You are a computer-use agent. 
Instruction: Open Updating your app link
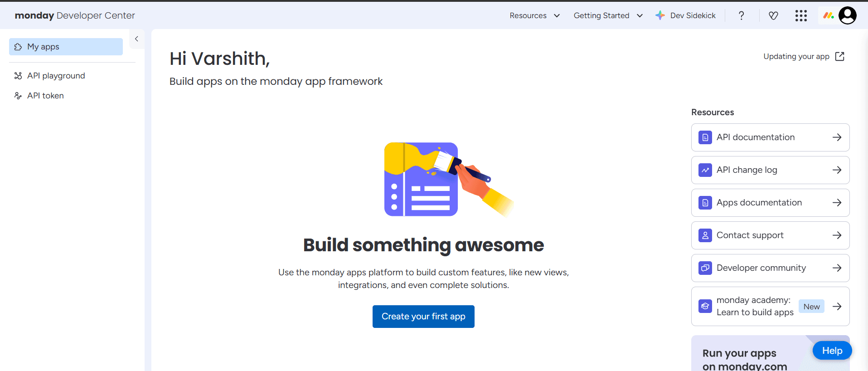click(804, 56)
